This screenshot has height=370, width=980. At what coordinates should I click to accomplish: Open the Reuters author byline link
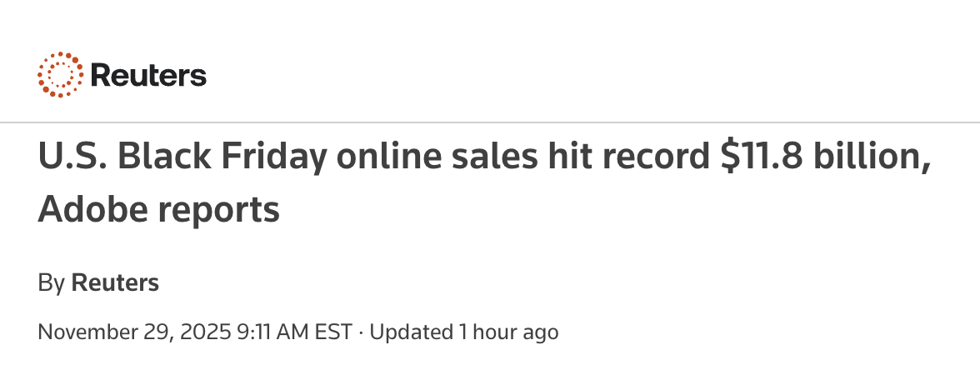point(115,282)
